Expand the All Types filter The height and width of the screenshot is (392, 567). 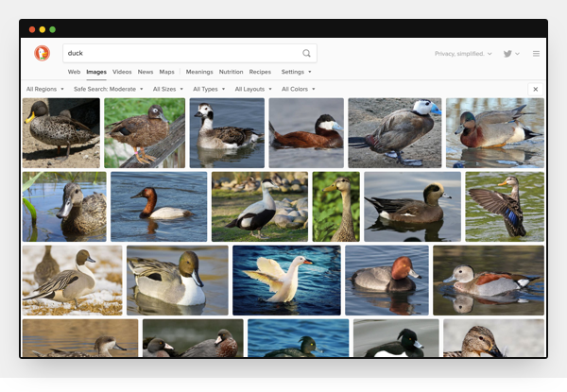pos(209,89)
